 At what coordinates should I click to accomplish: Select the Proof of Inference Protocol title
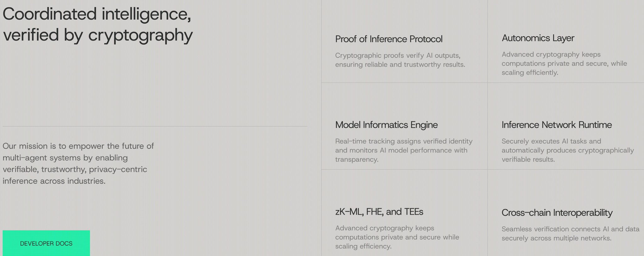pyautogui.click(x=389, y=39)
